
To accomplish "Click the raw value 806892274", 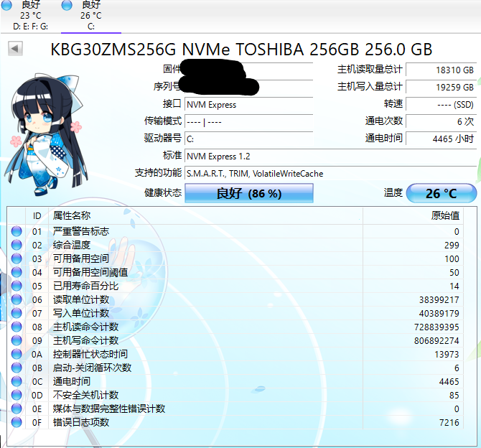I will [436, 340].
